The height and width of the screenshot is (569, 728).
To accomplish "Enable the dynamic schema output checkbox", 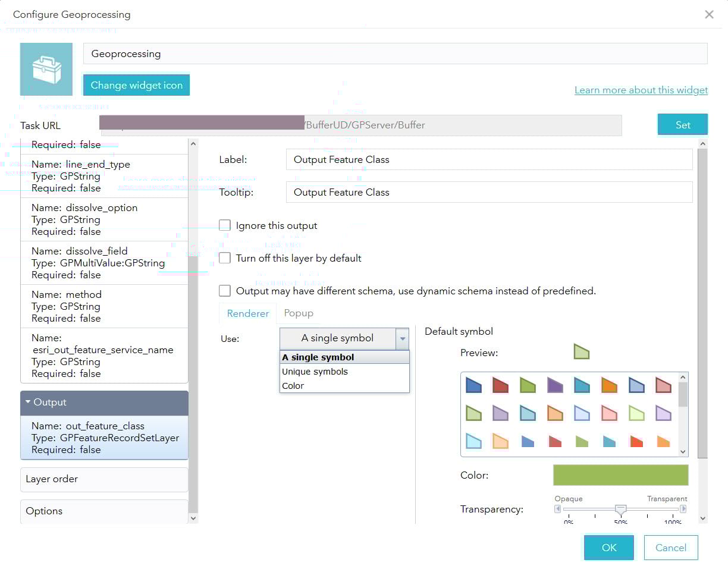I will (225, 291).
